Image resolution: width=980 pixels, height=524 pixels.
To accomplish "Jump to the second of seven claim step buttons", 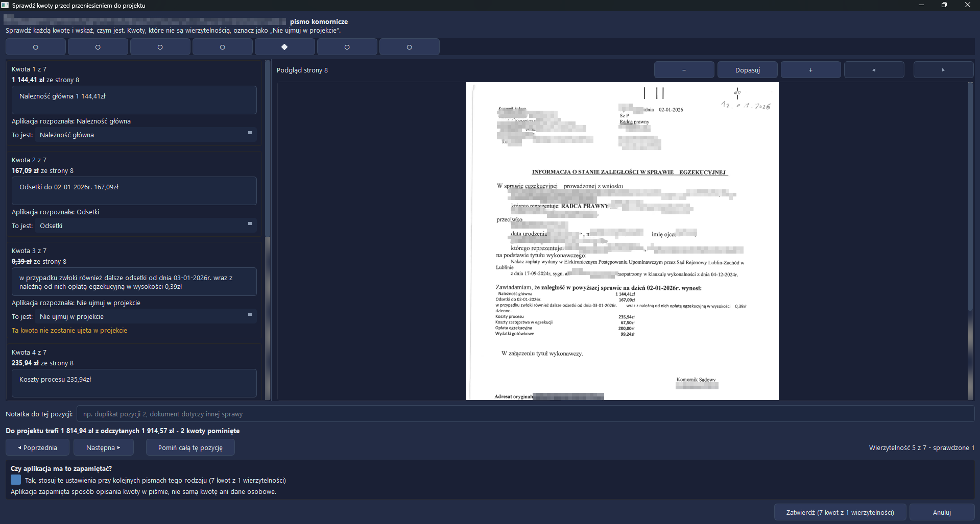I will click(x=98, y=47).
